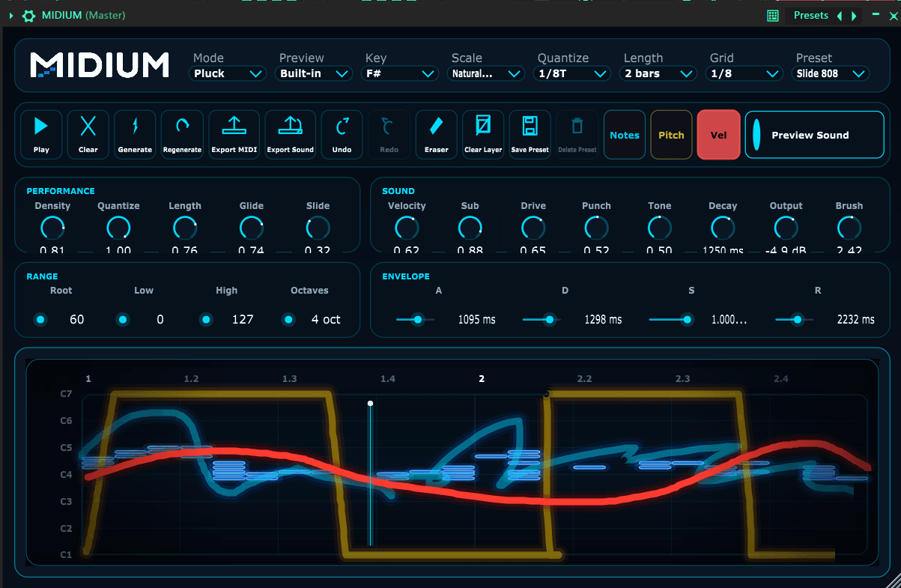Open the Grid dropdown showing 1/8

click(x=744, y=73)
